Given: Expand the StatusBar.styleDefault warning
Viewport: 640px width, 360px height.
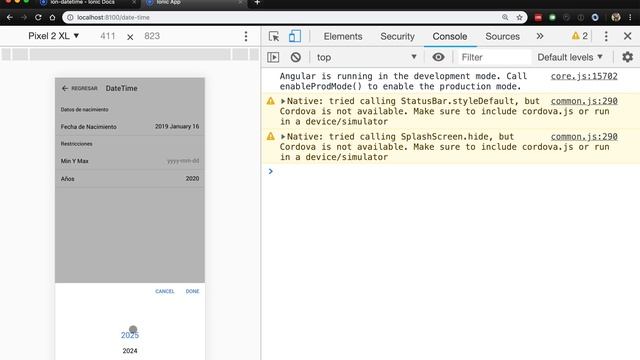Looking at the screenshot, I should 283,101.
